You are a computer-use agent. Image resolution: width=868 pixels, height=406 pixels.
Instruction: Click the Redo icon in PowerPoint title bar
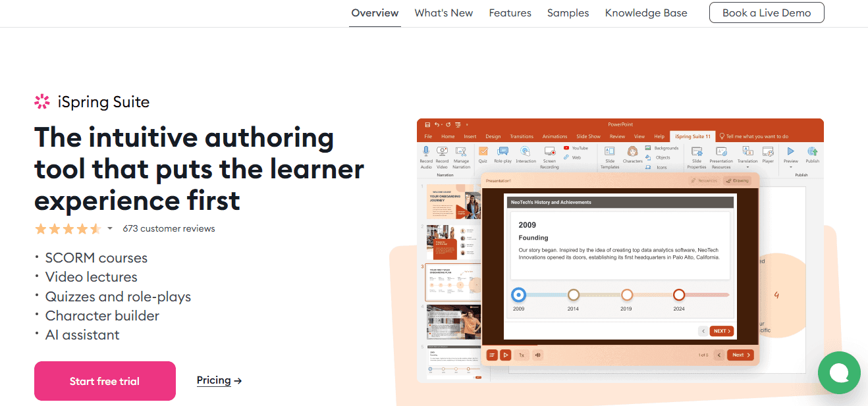[x=448, y=124]
